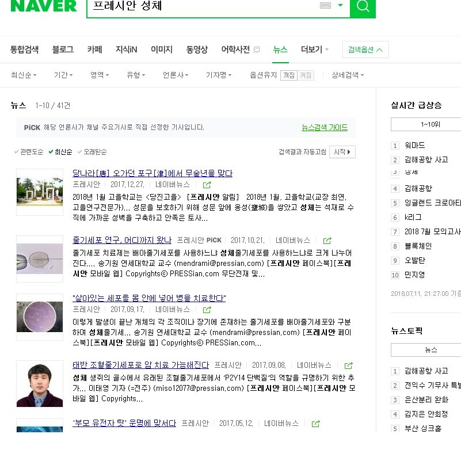Screen dimensions: 461x476
Task: Click trending keyword 민지영
Action: [414, 275]
